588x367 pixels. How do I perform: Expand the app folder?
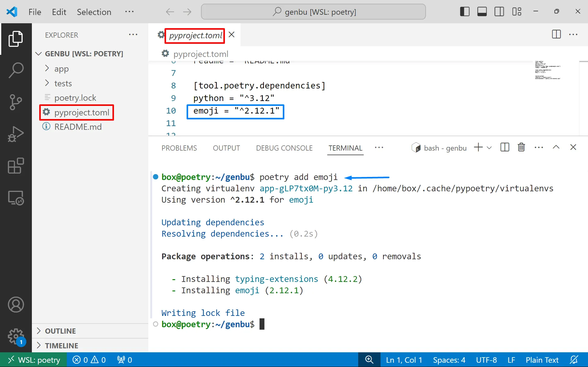pos(61,69)
